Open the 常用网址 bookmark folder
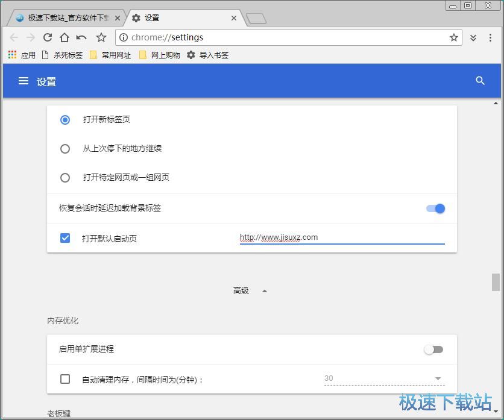Screen dimensions: 504x420 [110, 55]
